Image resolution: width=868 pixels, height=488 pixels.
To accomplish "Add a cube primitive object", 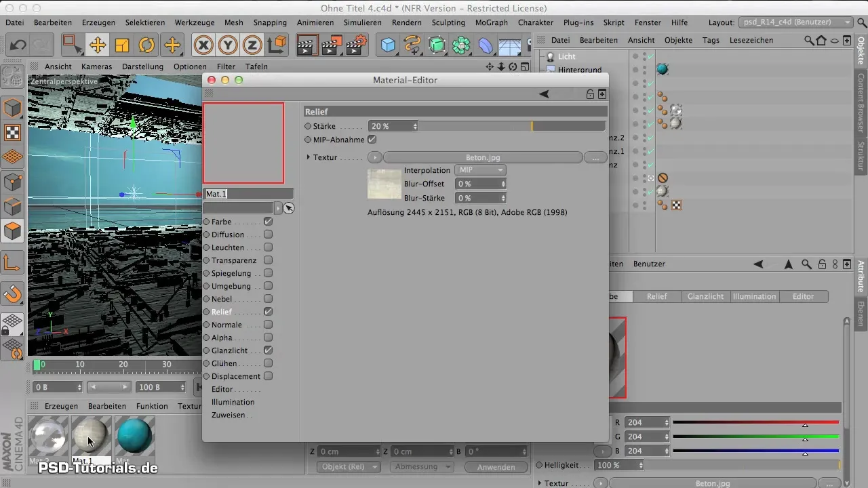I will click(388, 45).
